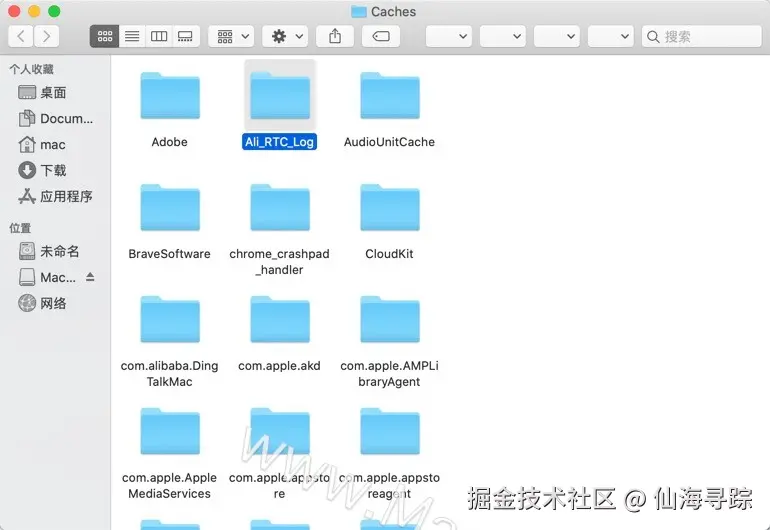The width and height of the screenshot is (770, 530).
Task: Select the chrome_crashpad_handler folder icon
Action: click(280, 207)
